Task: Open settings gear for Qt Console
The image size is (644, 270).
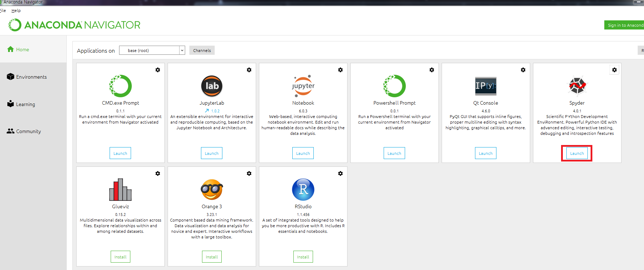Action: [x=523, y=70]
